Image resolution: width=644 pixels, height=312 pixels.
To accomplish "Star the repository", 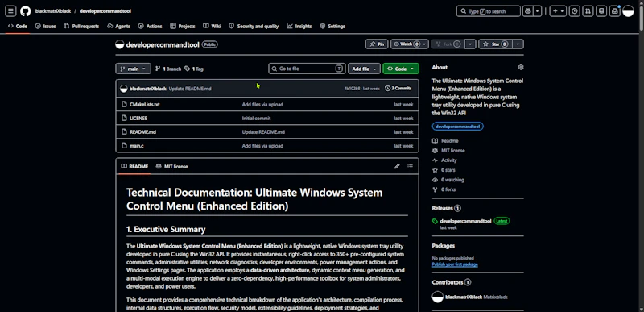I will (495, 44).
